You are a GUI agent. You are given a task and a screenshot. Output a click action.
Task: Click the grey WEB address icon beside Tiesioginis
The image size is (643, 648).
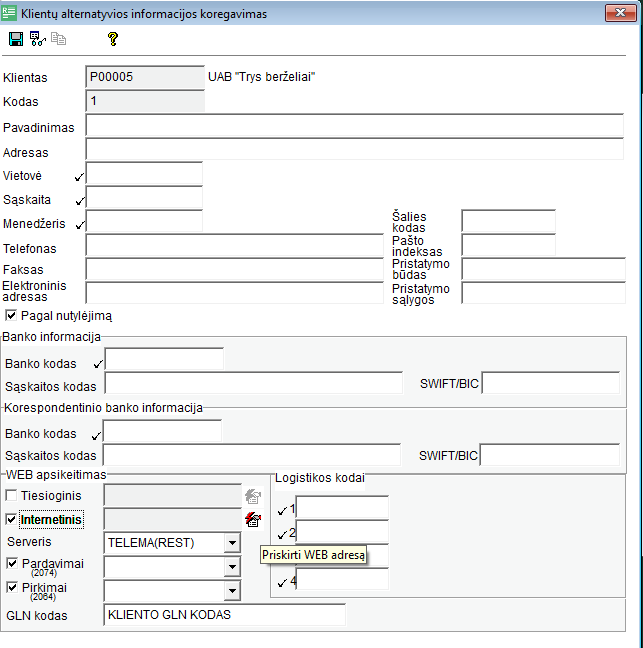click(x=253, y=495)
